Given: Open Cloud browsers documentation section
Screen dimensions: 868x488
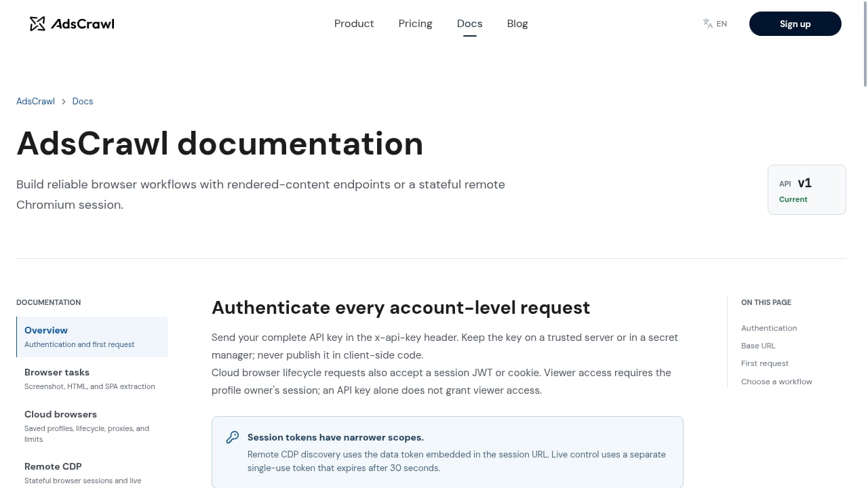Looking at the screenshot, I should tap(92, 426).
